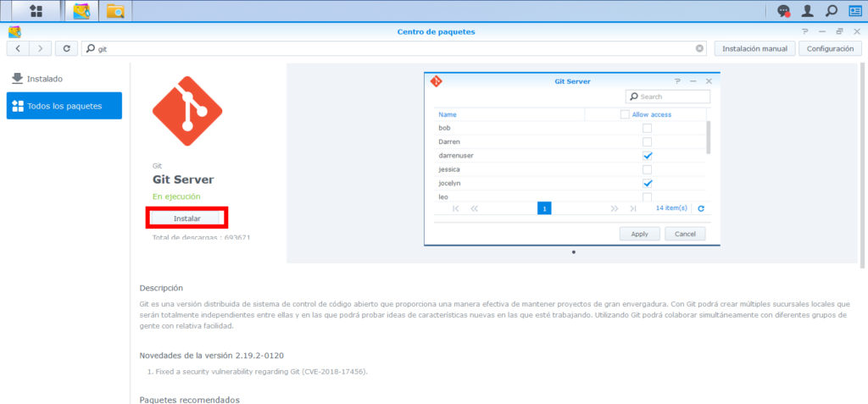Screen dimensions: 868x404
Task: Refresh the package list
Action: (66, 49)
